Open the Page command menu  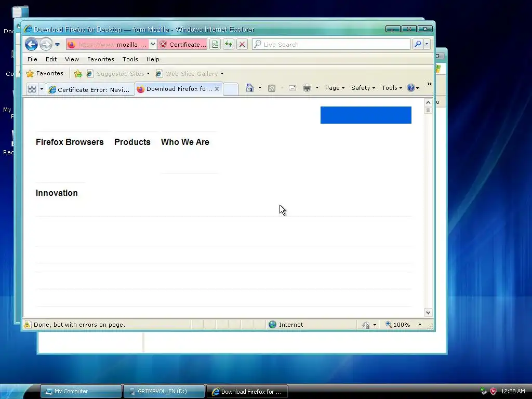pyautogui.click(x=335, y=88)
